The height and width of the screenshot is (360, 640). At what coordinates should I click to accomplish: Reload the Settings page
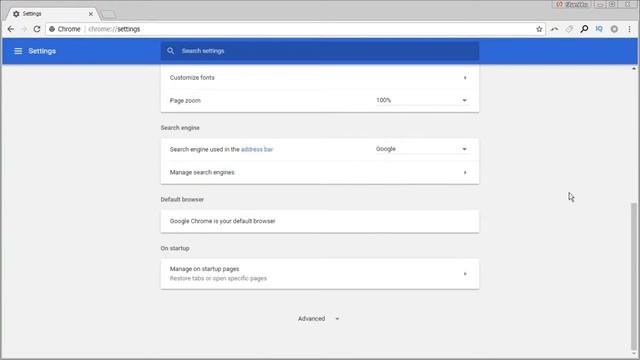[37, 29]
